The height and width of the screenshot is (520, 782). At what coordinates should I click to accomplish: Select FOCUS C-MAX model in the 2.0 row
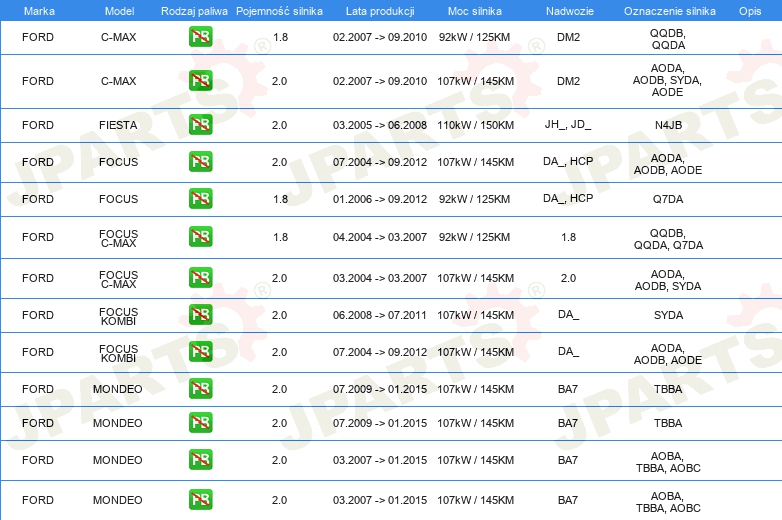tap(118, 279)
